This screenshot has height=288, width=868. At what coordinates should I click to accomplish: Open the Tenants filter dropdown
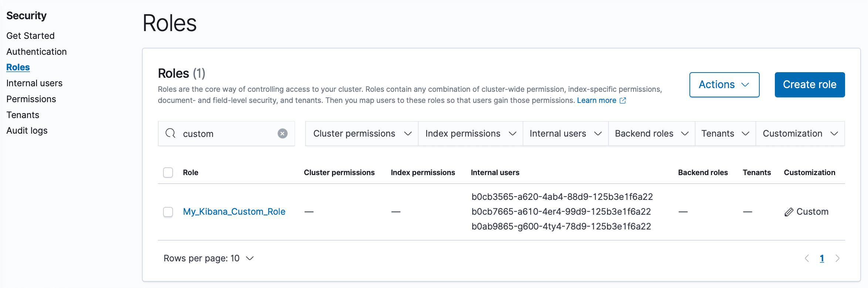725,134
